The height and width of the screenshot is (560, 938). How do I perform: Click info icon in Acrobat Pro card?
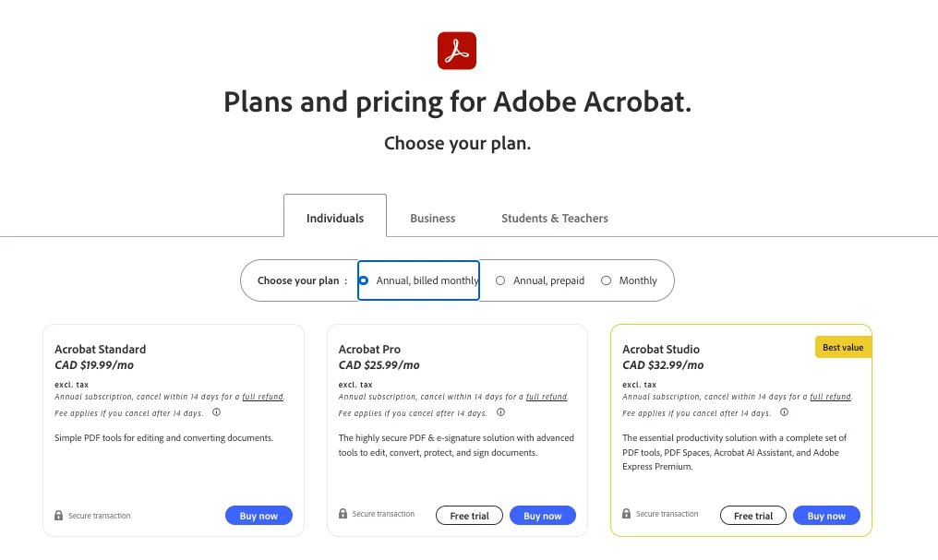point(500,412)
